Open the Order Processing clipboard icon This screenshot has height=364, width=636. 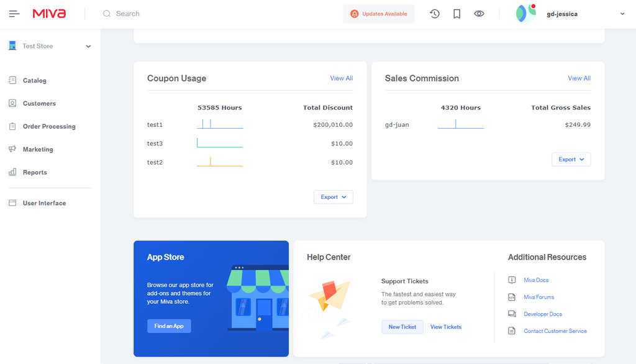13,126
